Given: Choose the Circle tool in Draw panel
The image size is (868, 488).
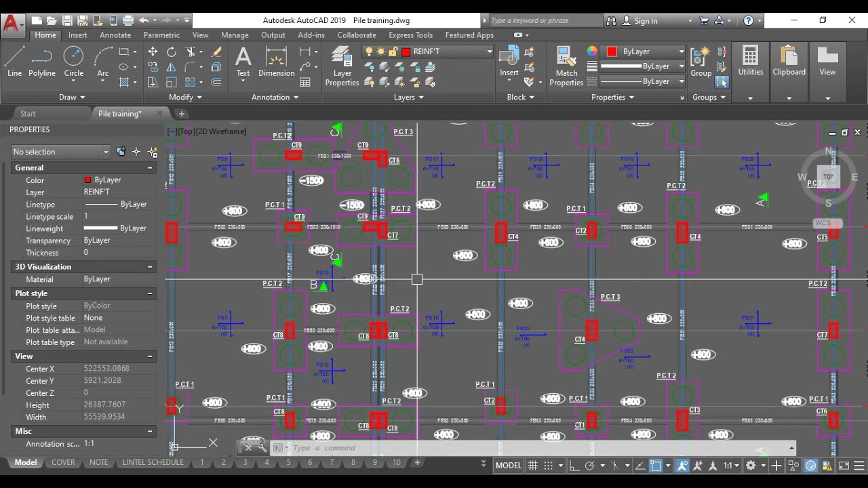Looking at the screenshot, I should point(73,61).
